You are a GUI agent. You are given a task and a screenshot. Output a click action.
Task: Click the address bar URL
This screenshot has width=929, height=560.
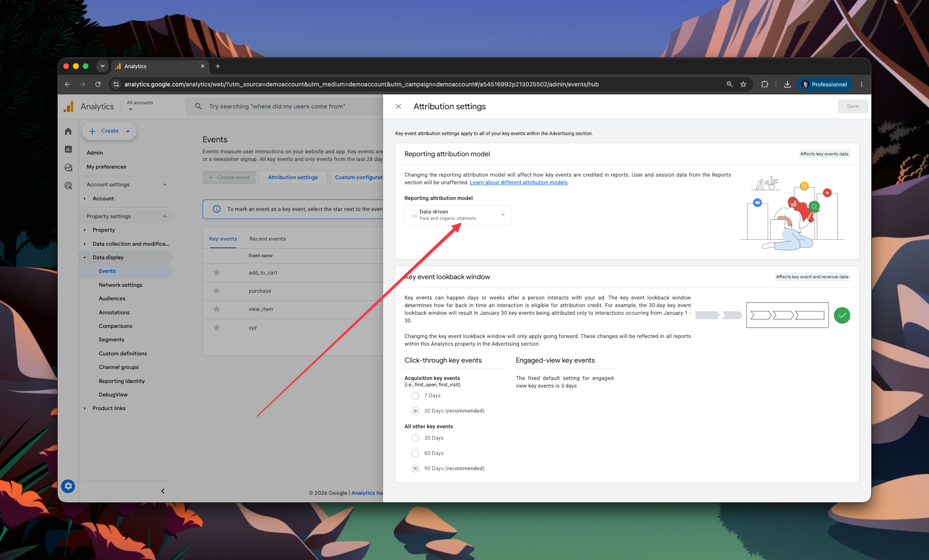click(x=361, y=84)
